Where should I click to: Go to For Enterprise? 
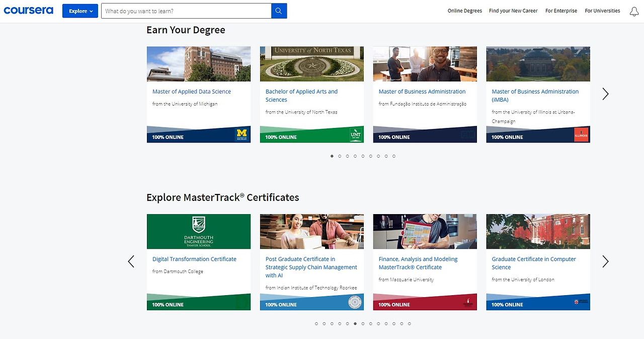(x=561, y=11)
